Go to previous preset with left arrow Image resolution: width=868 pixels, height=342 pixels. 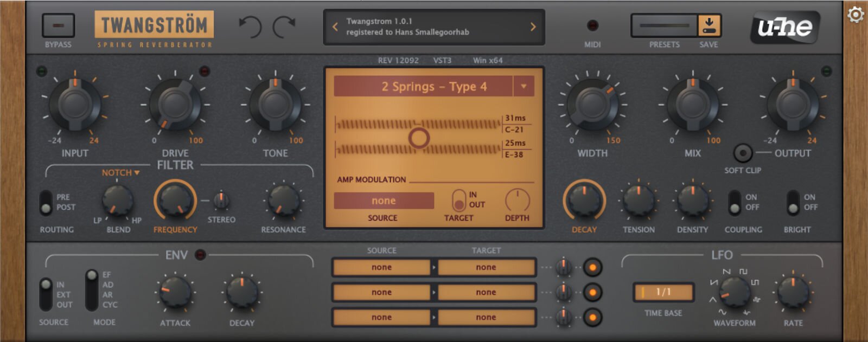[x=335, y=27]
